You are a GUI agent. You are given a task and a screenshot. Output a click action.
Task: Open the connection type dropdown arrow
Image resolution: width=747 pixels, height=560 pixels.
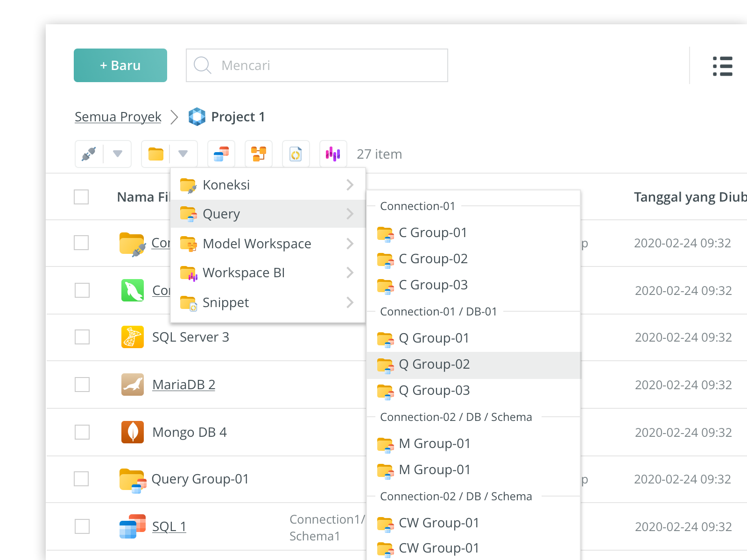(118, 154)
